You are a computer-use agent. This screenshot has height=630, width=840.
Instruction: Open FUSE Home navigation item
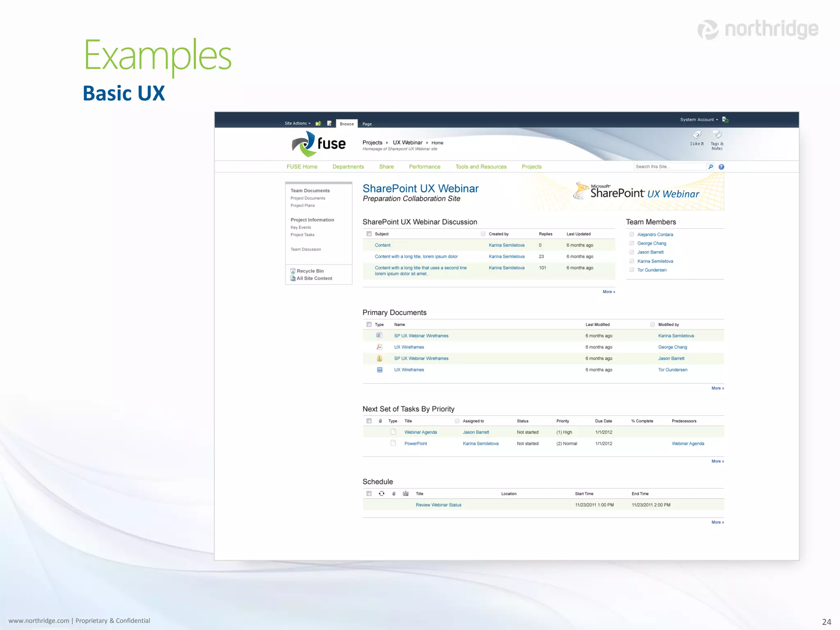[302, 167]
